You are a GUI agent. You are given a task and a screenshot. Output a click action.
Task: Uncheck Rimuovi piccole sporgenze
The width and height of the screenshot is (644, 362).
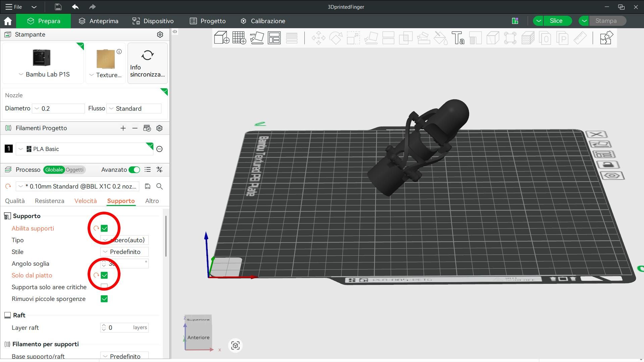point(104,299)
